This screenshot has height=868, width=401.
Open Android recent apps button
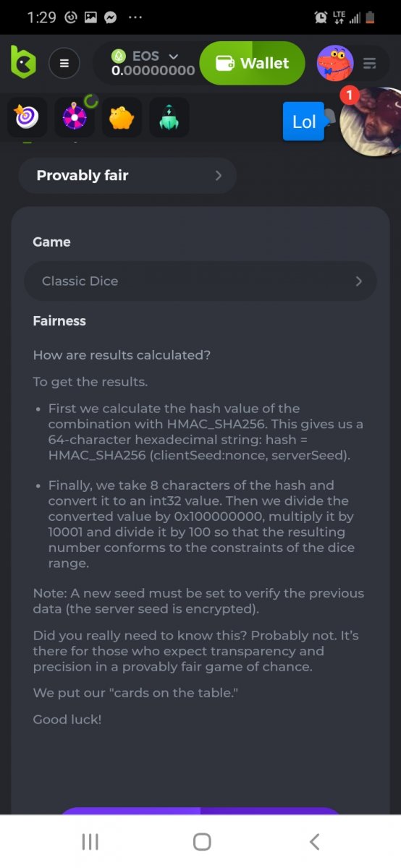[90, 841]
